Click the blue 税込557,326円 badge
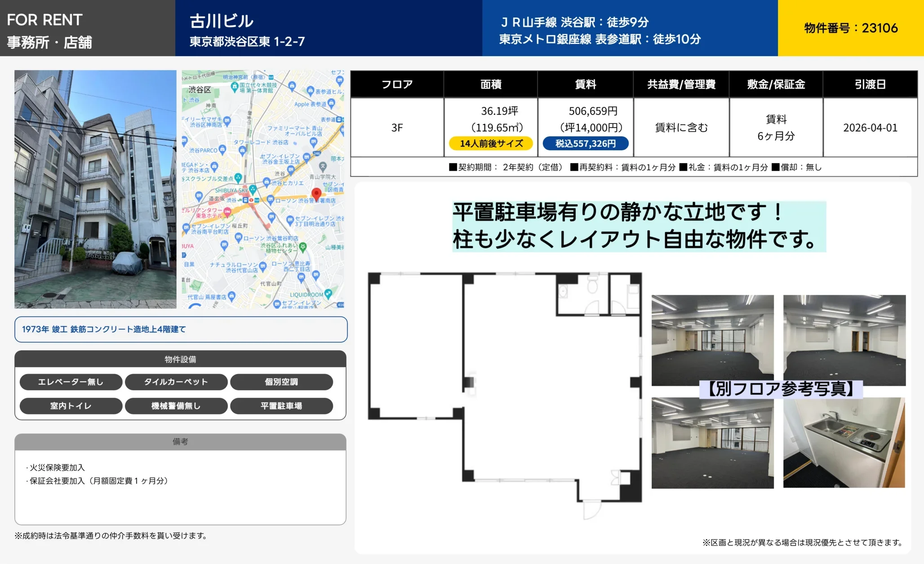924x564 pixels. 585,144
